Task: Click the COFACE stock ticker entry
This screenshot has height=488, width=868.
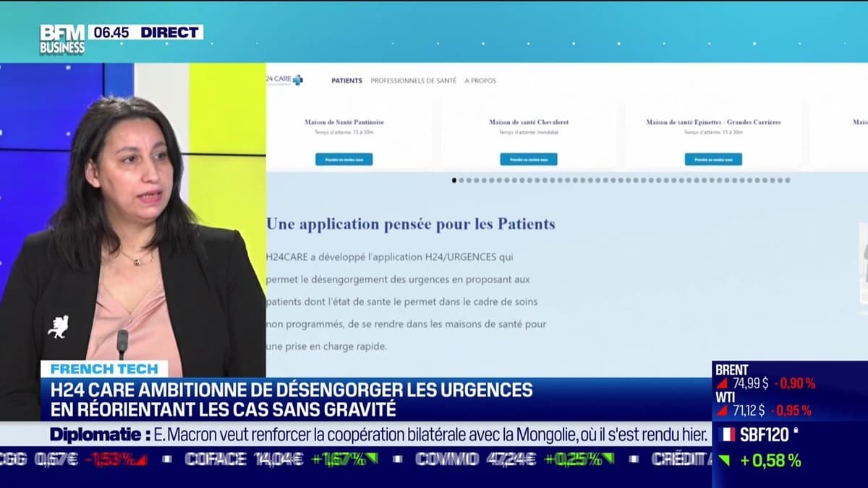Action: click(x=281, y=459)
